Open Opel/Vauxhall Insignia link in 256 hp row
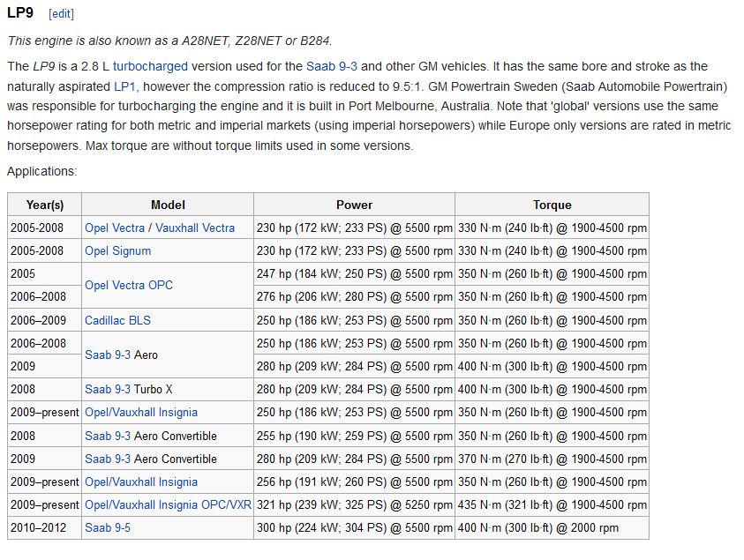 [x=141, y=482]
